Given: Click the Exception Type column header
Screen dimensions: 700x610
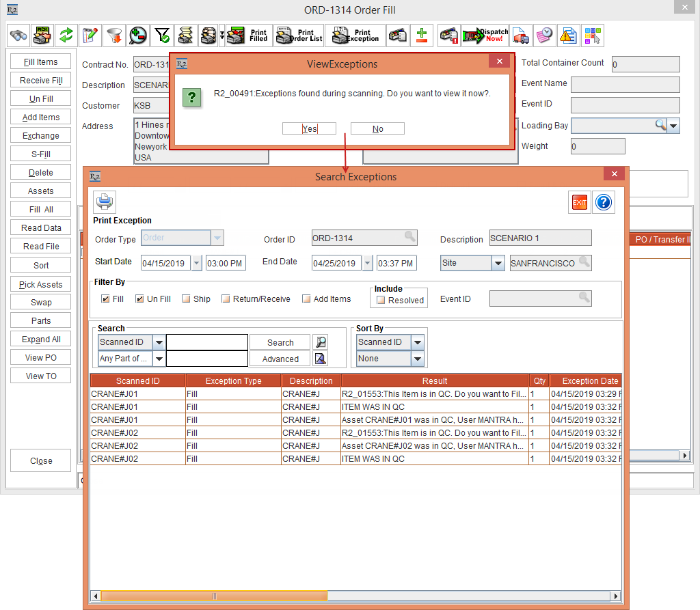Looking at the screenshot, I should [234, 380].
